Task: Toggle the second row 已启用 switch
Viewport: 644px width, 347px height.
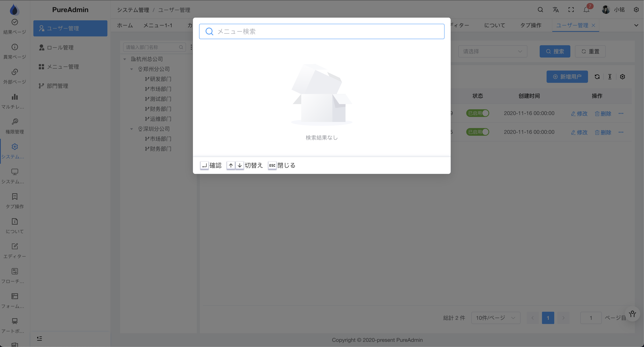Action: (478, 132)
